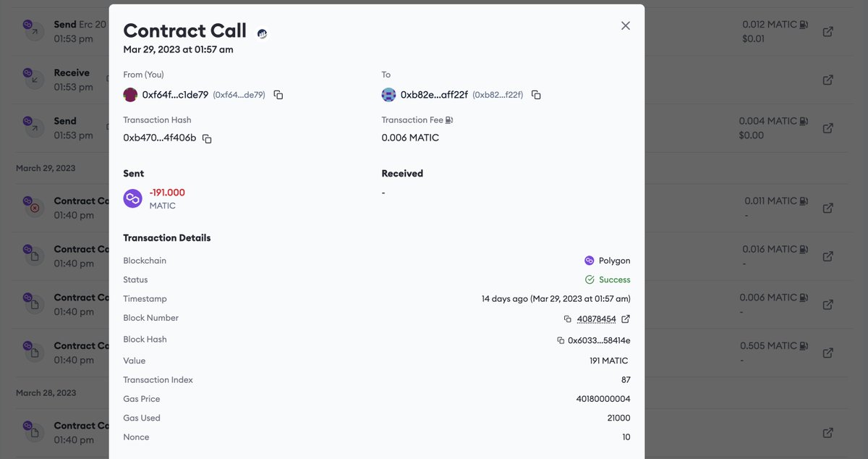868x459 pixels.
Task: Copy transaction hash 0xb470...4f406b
Action: coord(207,138)
